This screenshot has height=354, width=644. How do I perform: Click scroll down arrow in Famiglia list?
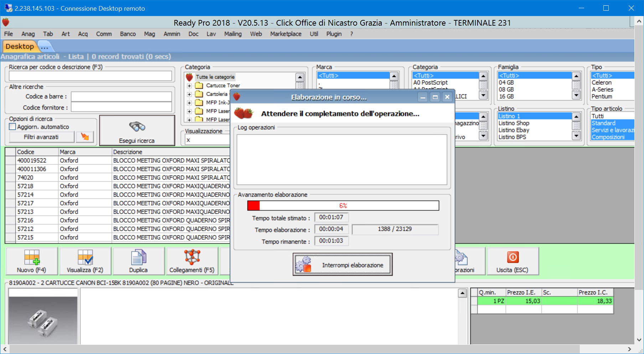576,95
